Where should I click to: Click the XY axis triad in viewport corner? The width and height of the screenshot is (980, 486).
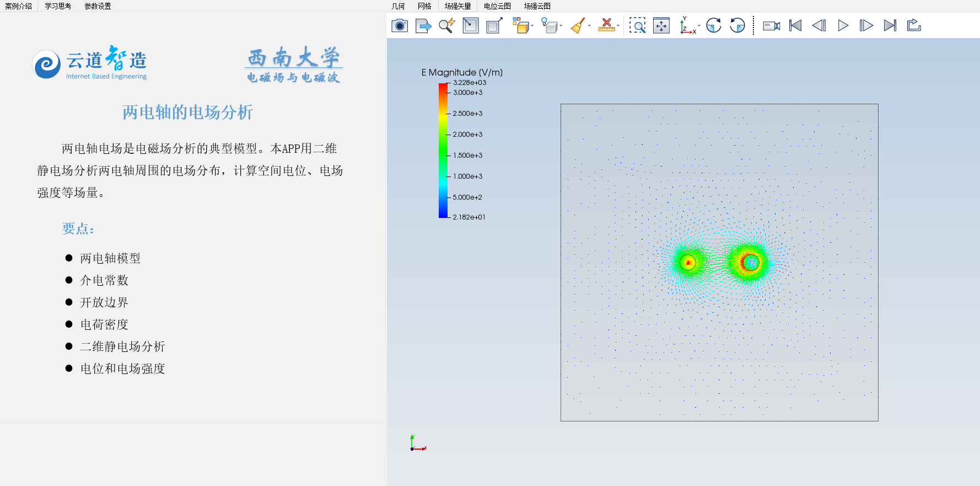418,444
